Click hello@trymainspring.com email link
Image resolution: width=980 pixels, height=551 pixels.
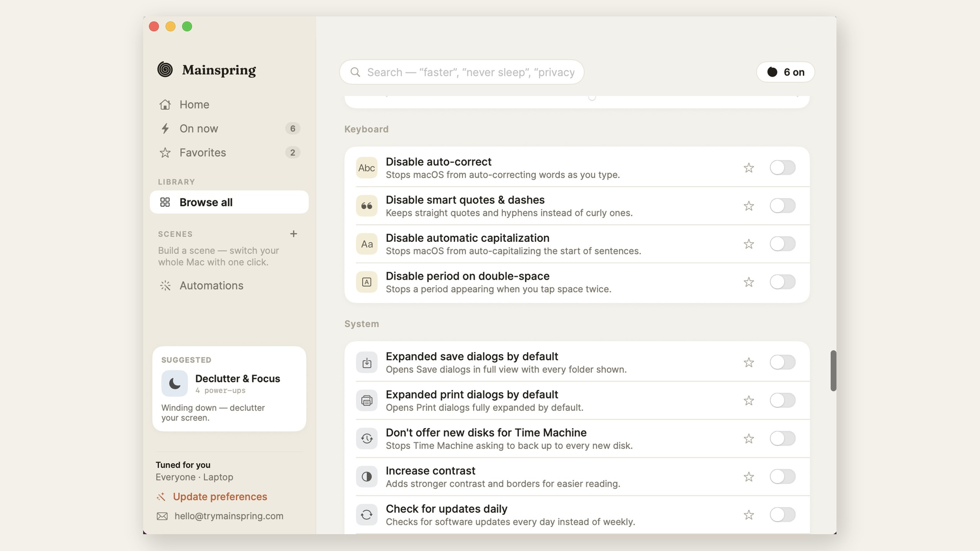coord(229,516)
